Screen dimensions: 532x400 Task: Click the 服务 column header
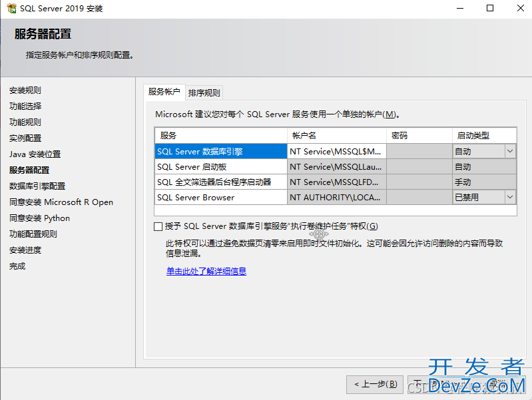[x=221, y=136]
